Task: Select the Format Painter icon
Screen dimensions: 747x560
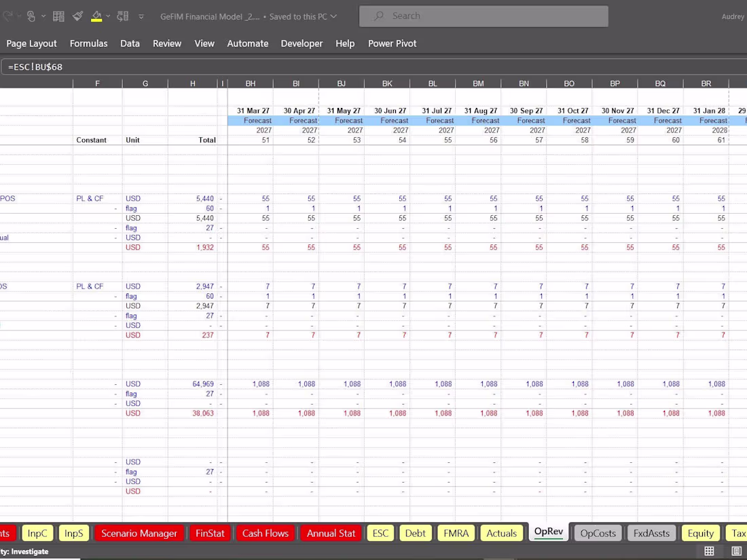Action: click(x=77, y=15)
